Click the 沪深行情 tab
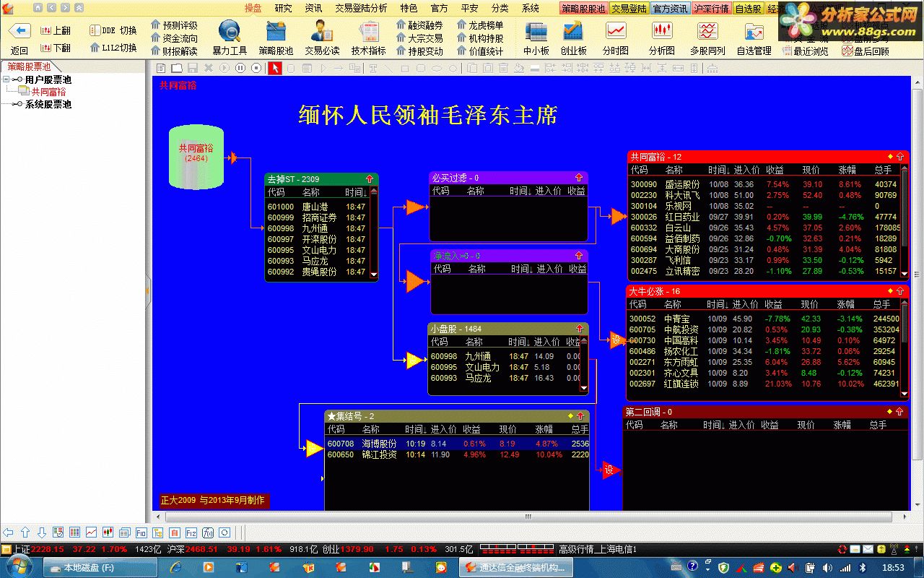 (x=712, y=9)
